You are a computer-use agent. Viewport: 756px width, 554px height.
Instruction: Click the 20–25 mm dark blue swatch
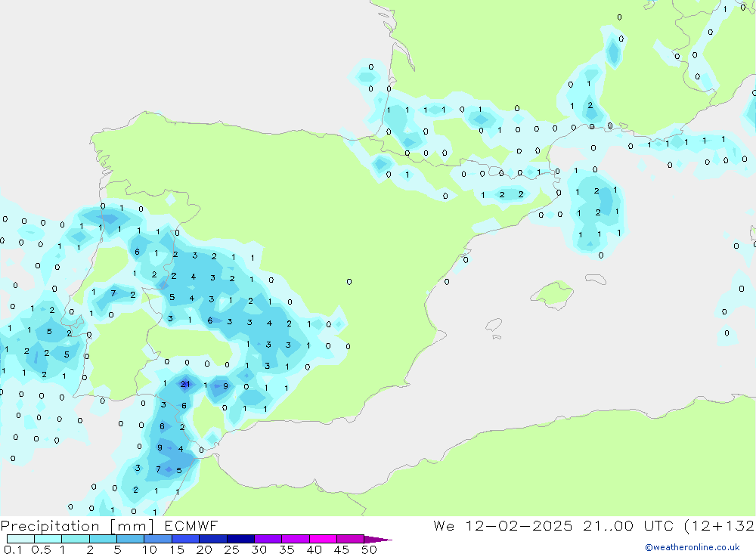tap(213, 539)
